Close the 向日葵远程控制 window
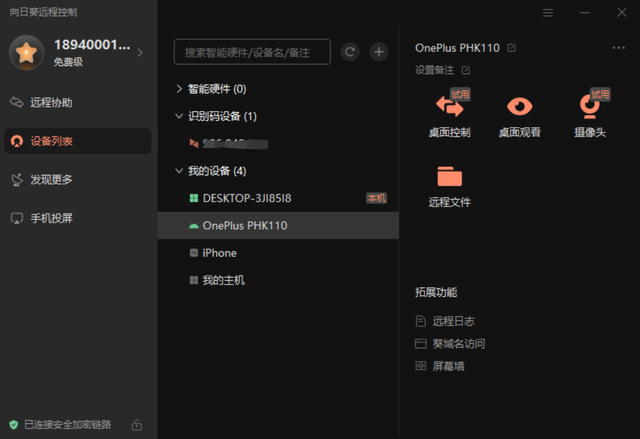This screenshot has width=640, height=439. [622, 13]
